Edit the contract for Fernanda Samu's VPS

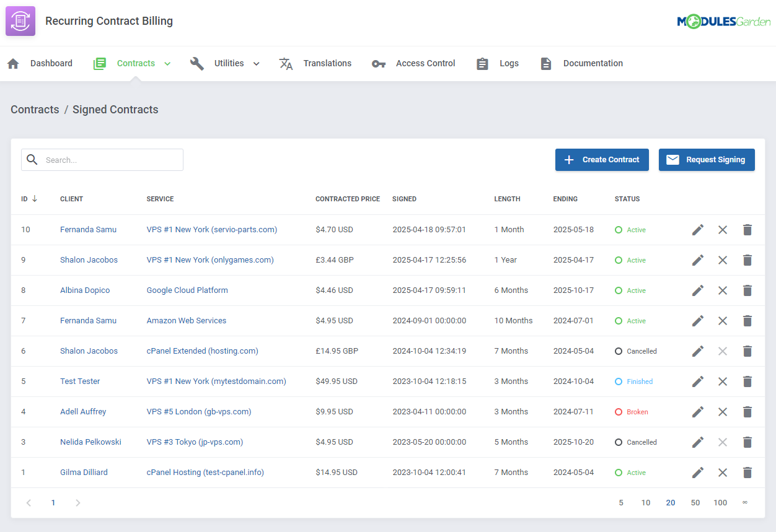click(697, 230)
